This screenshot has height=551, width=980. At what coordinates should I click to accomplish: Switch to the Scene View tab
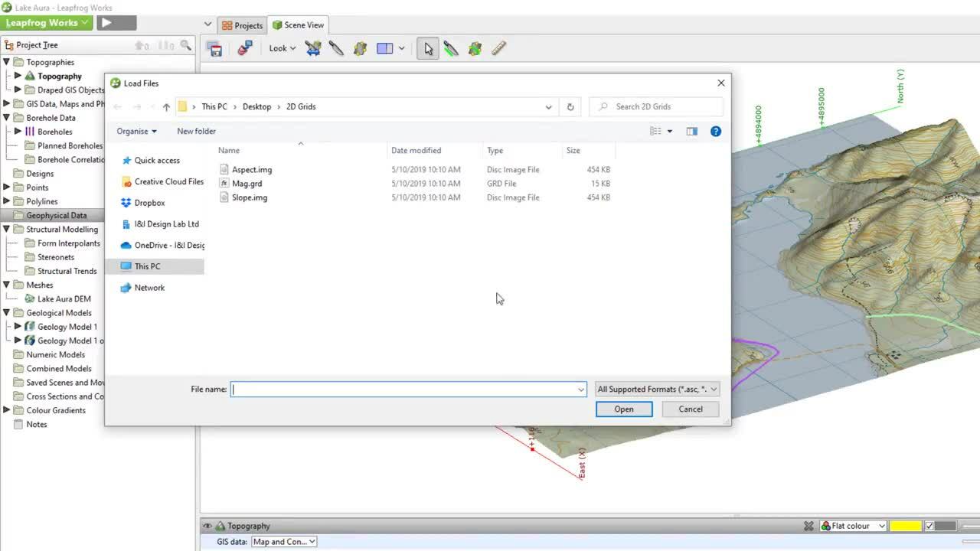[299, 25]
